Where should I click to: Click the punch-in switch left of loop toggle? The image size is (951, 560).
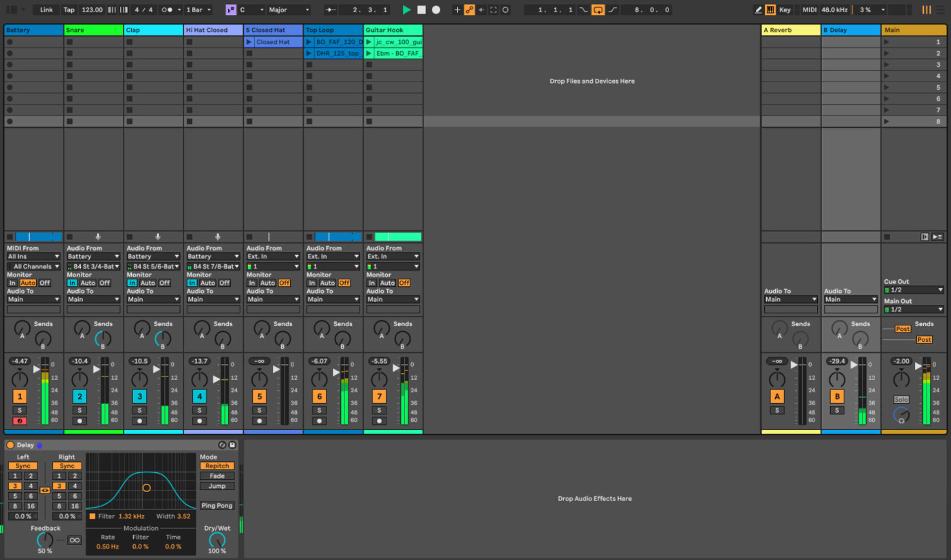[x=583, y=9]
